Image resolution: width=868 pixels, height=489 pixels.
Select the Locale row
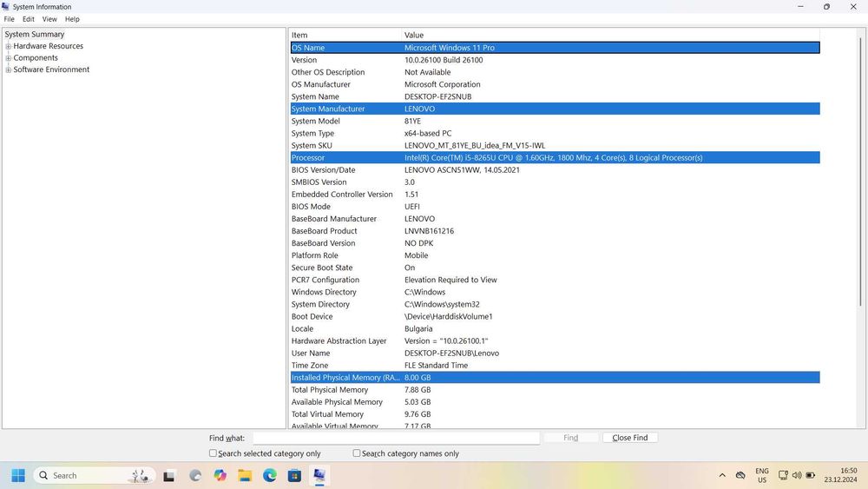tap(555, 328)
